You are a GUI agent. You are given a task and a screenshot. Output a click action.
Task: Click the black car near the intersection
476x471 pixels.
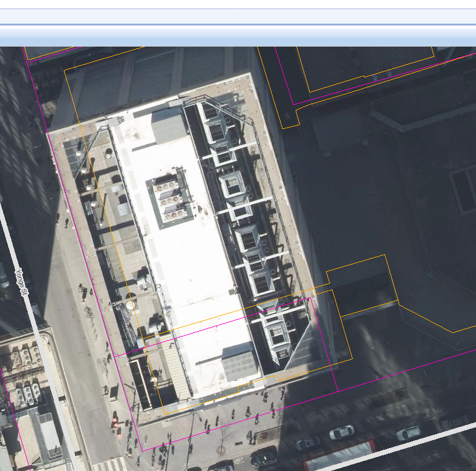263,456
